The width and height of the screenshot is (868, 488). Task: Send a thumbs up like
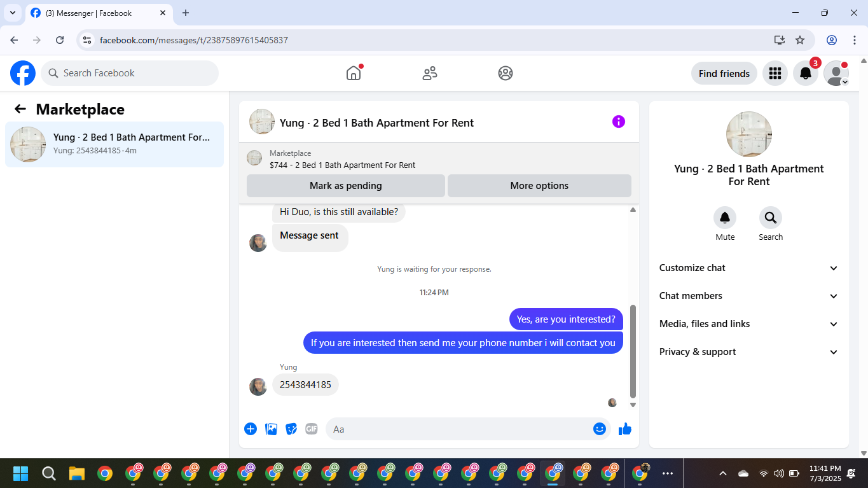[x=625, y=429]
